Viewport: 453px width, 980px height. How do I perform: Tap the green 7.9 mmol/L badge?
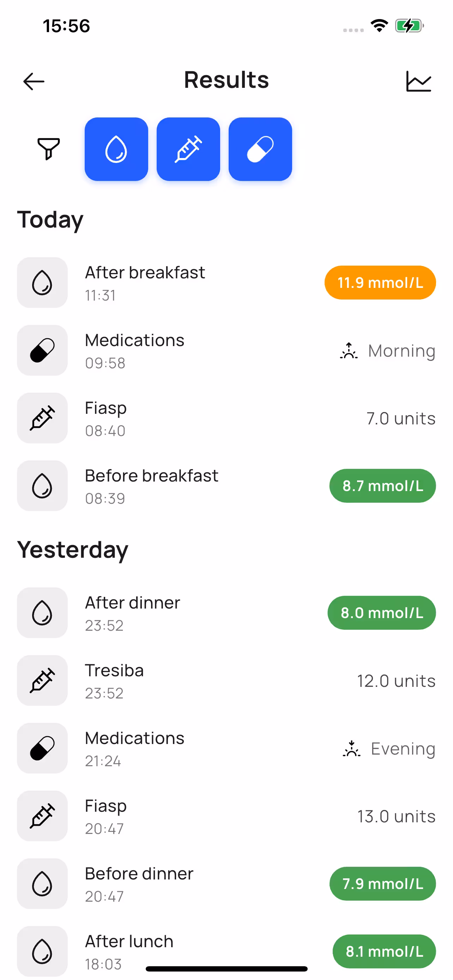pos(382,884)
